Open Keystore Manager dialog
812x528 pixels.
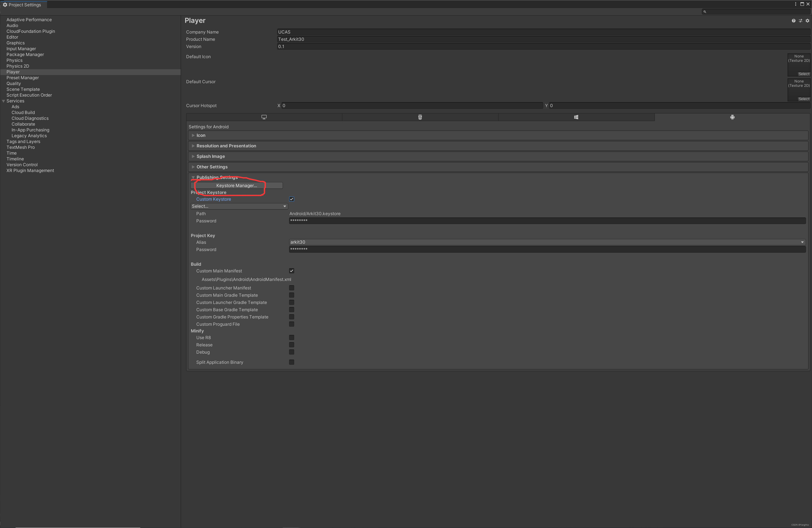click(x=236, y=185)
